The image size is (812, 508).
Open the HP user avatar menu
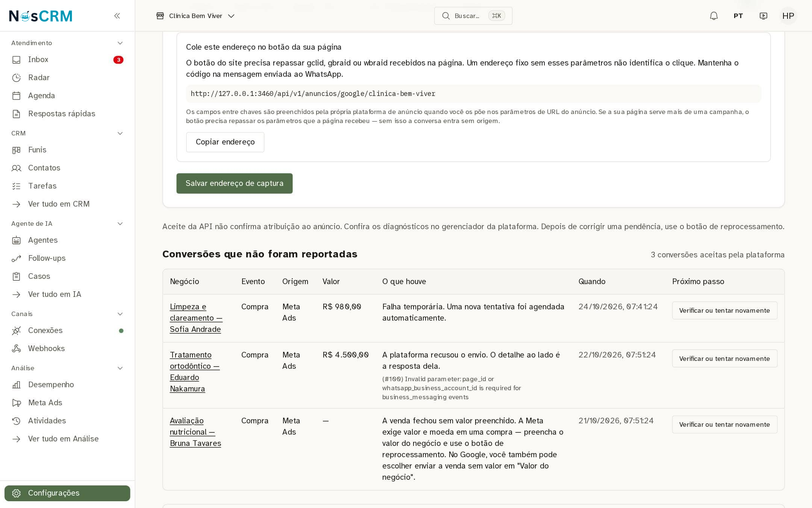(x=788, y=16)
